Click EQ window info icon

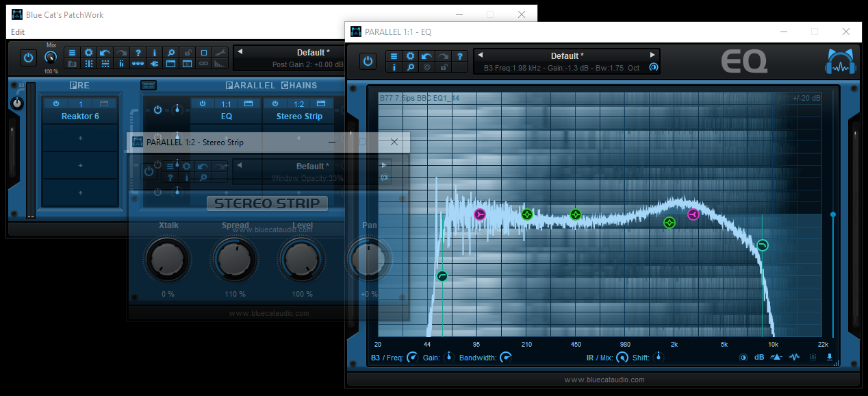pos(394,67)
